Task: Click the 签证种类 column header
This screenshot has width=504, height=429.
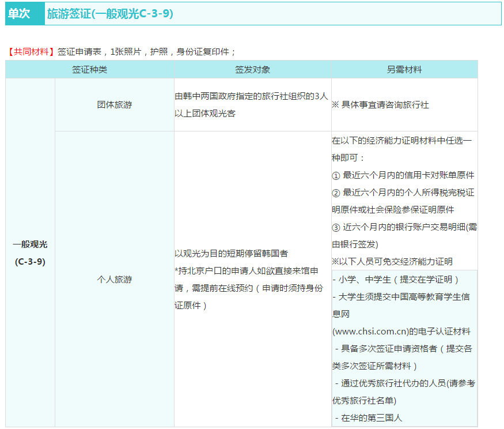Action: point(89,70)
